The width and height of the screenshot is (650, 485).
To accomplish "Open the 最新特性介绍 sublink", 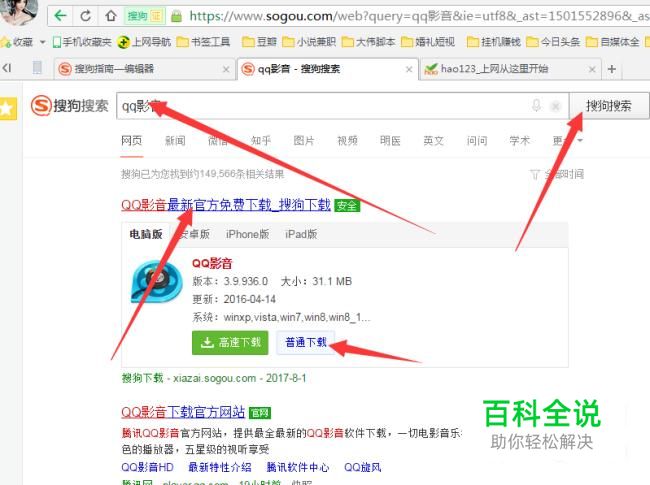I will (220, 468).
